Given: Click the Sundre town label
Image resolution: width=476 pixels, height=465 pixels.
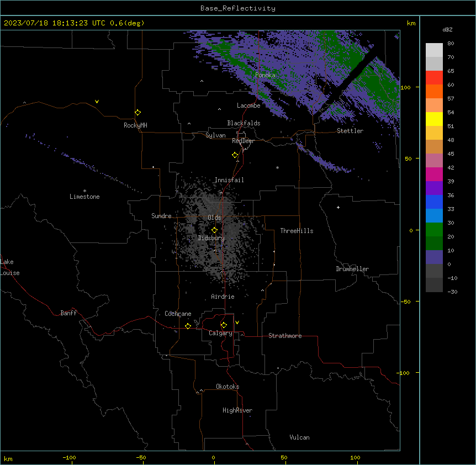Looking at the screenshot, I should pos(161,216).
